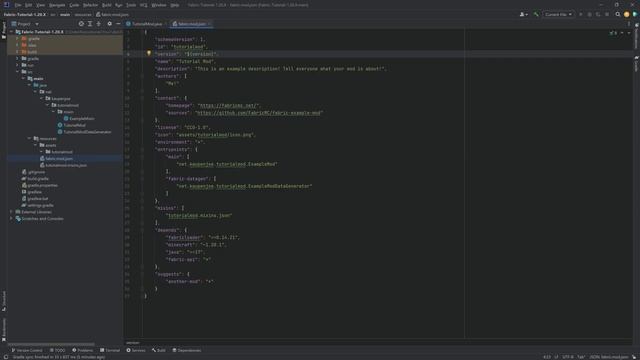
Task: Open the Project view dropdown
Action: [x=25, y=24]
